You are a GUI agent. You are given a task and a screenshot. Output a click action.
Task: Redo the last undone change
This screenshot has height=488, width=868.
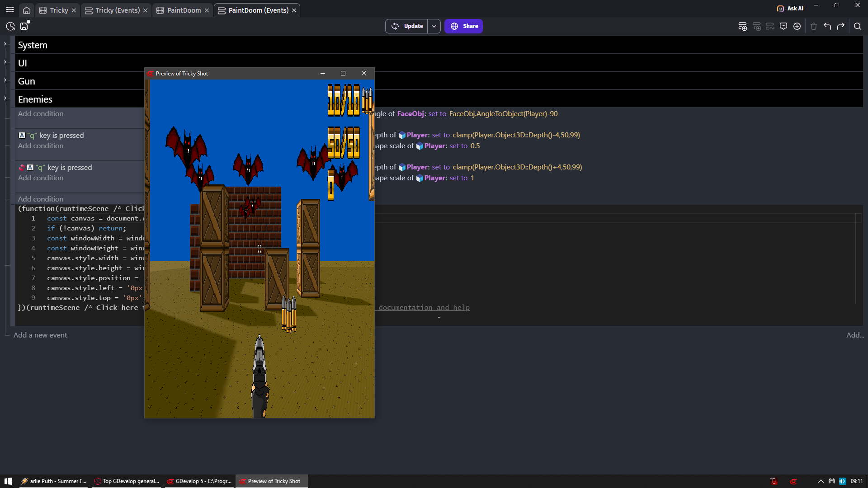point(841,26)
